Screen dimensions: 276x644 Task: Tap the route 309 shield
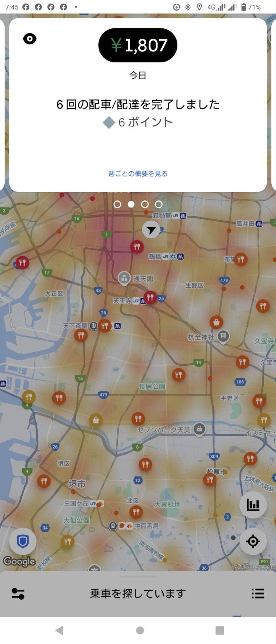(x=214, y=457)
